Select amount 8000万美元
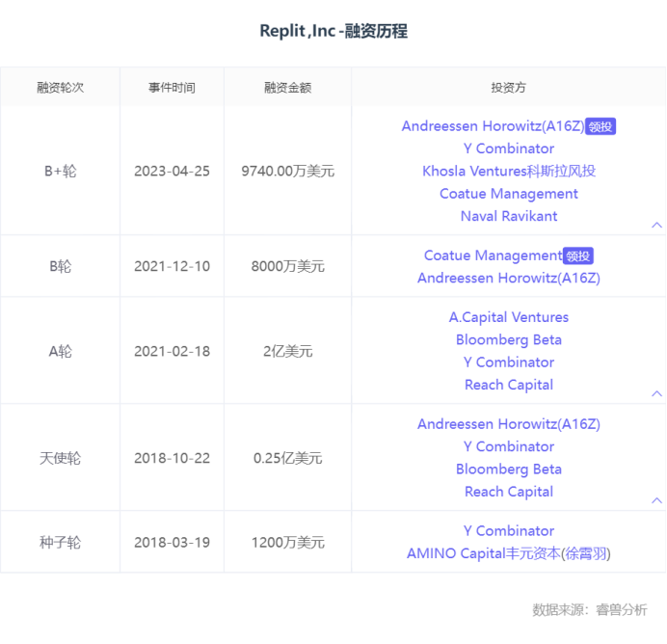The height and width of the screenshot is (644, 667). pos(287,266)
